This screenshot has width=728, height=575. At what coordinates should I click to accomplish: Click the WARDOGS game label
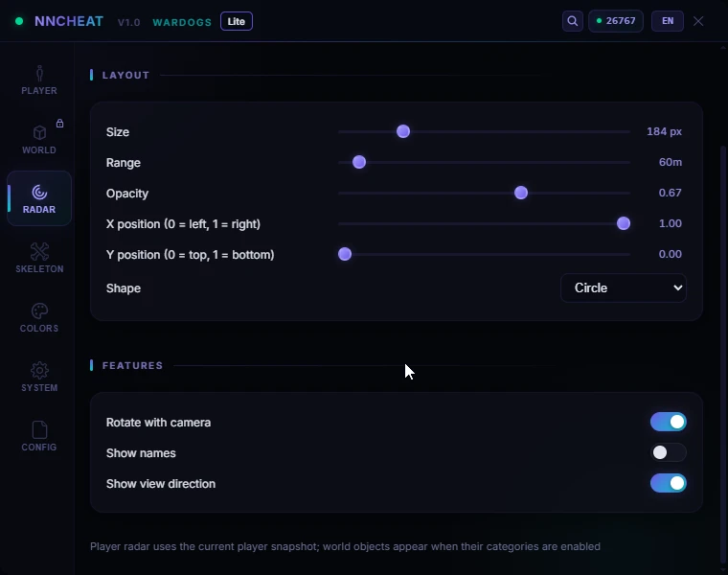tap(182, 22)
